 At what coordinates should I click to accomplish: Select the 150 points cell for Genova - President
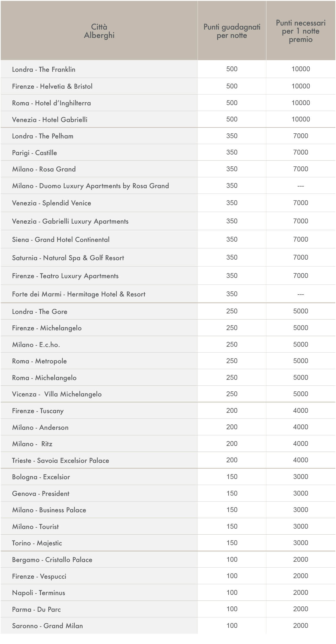click(x=232, y=493)
